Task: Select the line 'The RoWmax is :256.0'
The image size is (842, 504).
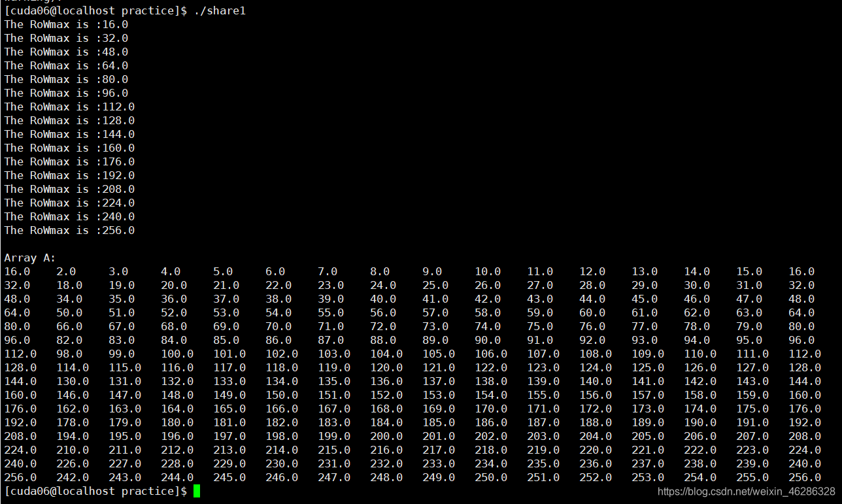Action: (69, 231)
